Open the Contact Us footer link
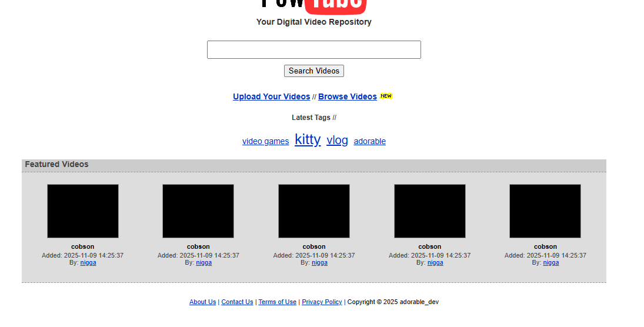 pyautogui.click(x=238, y=302)
